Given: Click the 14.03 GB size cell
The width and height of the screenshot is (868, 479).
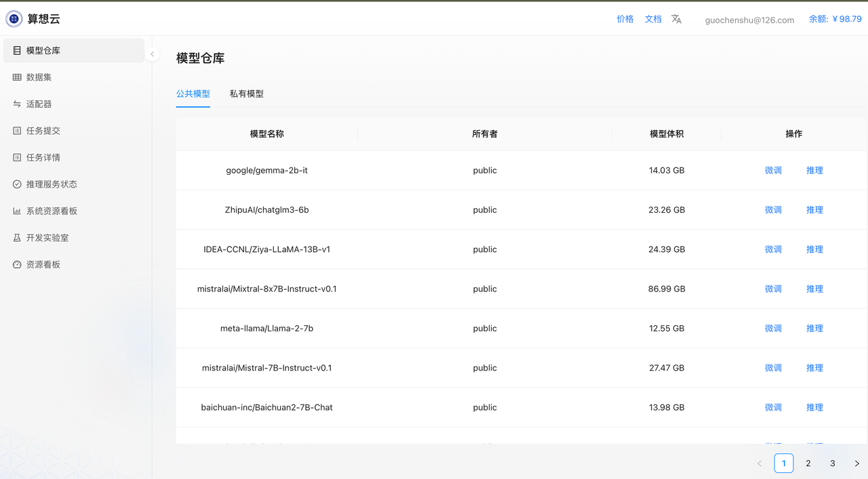Looking at the screenshot, I should pyautogui.click(x=667, y=171).
